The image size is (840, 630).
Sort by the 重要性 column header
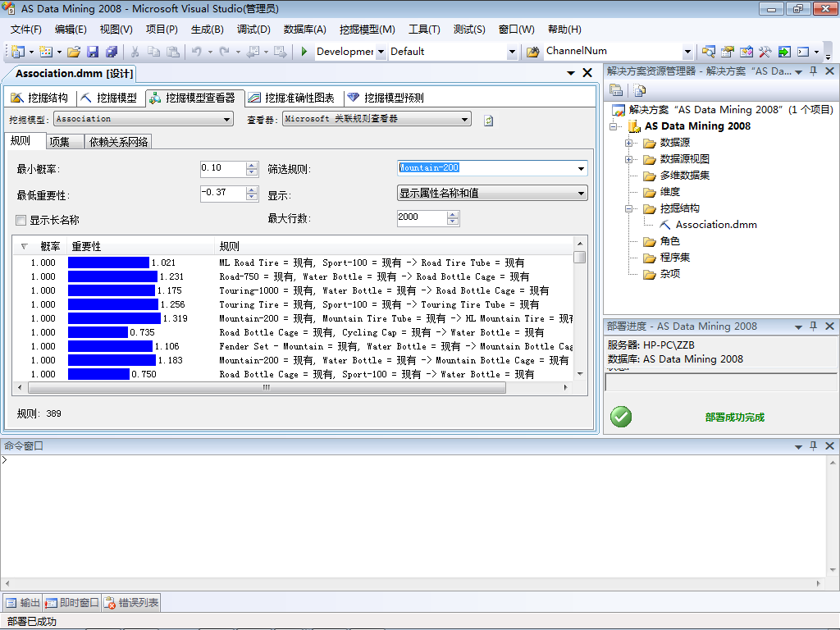coord(140,246)
